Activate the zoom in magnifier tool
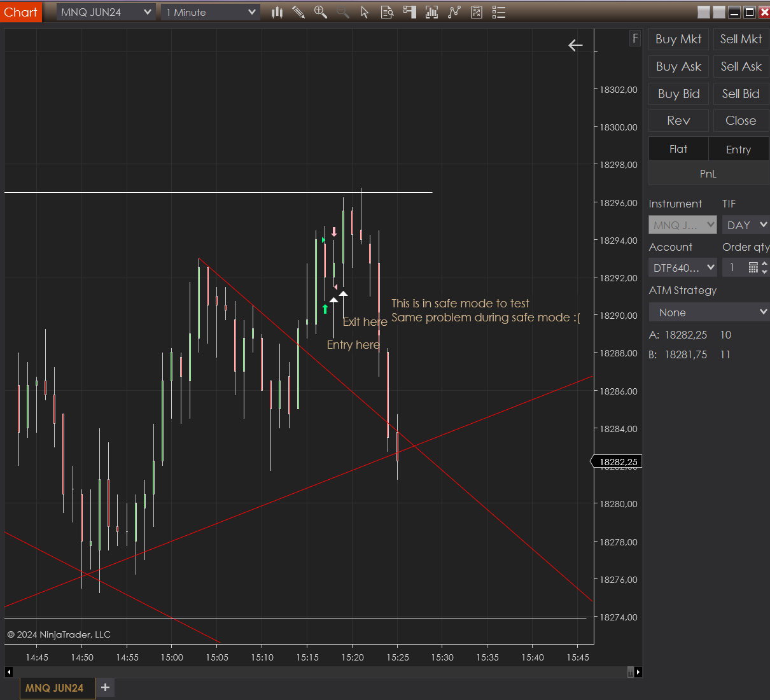 pos(321,12)
